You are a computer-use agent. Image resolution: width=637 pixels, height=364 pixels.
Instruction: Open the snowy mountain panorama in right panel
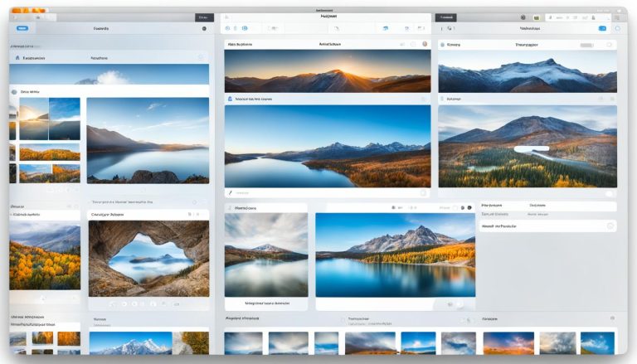[x=528, y=71]
